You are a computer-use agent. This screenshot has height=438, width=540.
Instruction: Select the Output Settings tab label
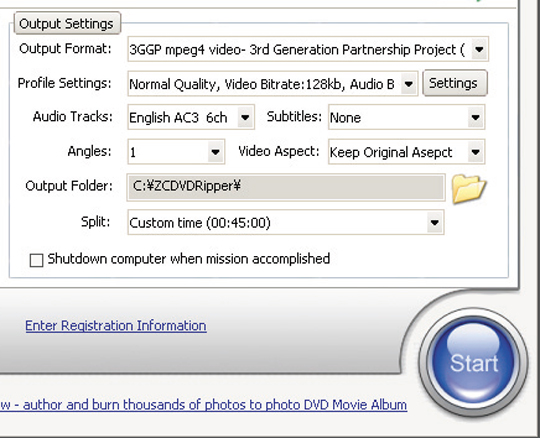click(67, 23)
